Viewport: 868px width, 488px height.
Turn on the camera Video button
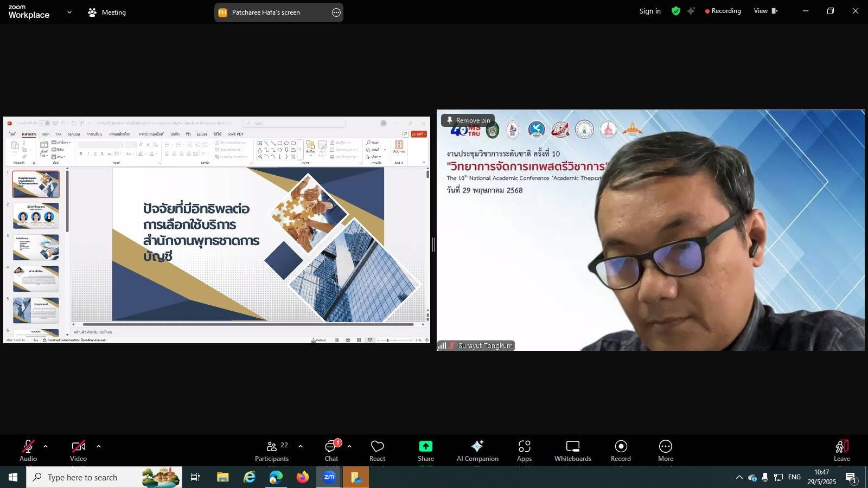point(78,451)
